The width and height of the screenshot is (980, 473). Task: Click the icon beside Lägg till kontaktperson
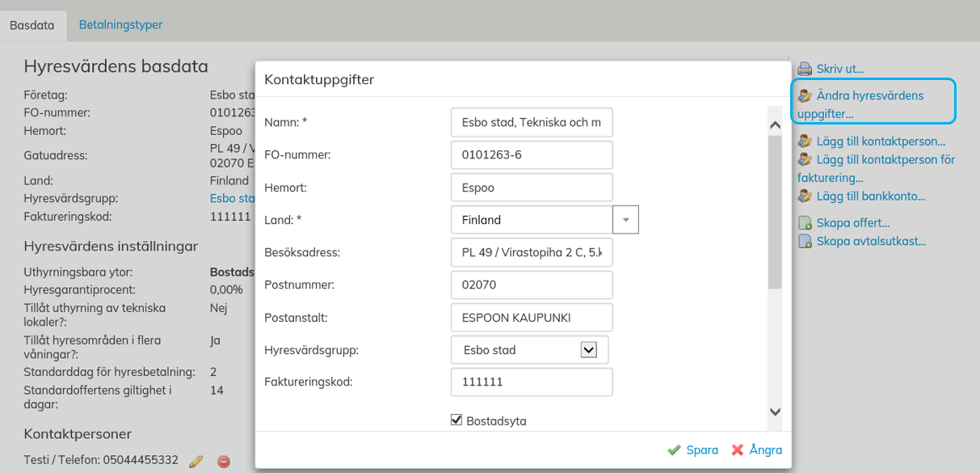pyautogui.click(x=805, y=141)
